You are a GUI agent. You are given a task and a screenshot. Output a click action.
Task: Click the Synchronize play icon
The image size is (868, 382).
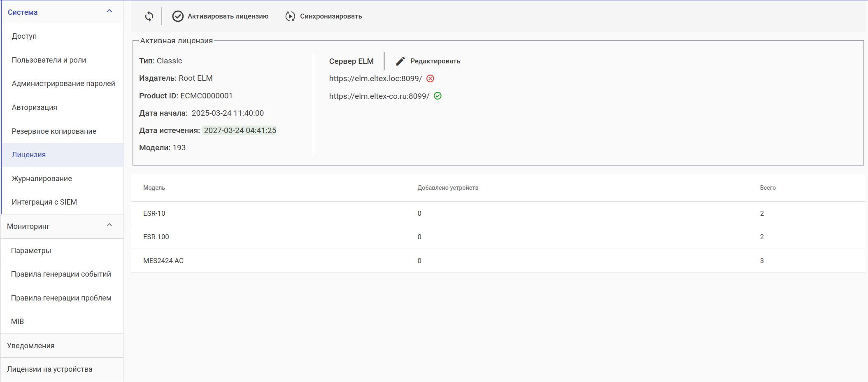pyautogui.click(x=290, y=16)
